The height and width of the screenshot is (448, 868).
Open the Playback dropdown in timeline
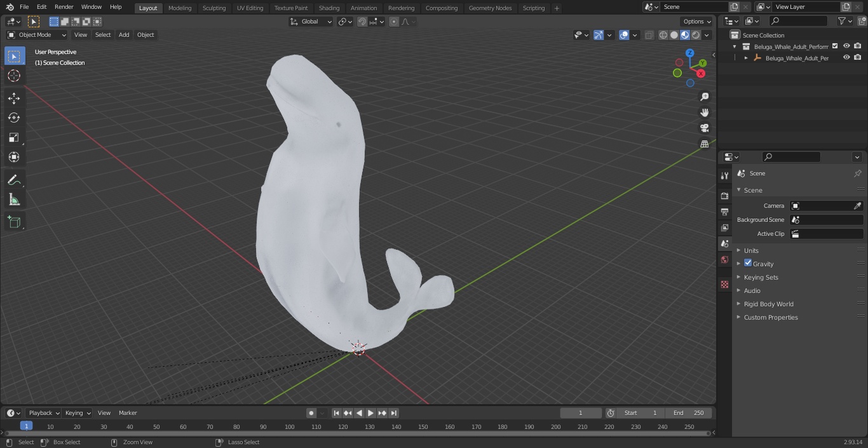tap(43, 413)
